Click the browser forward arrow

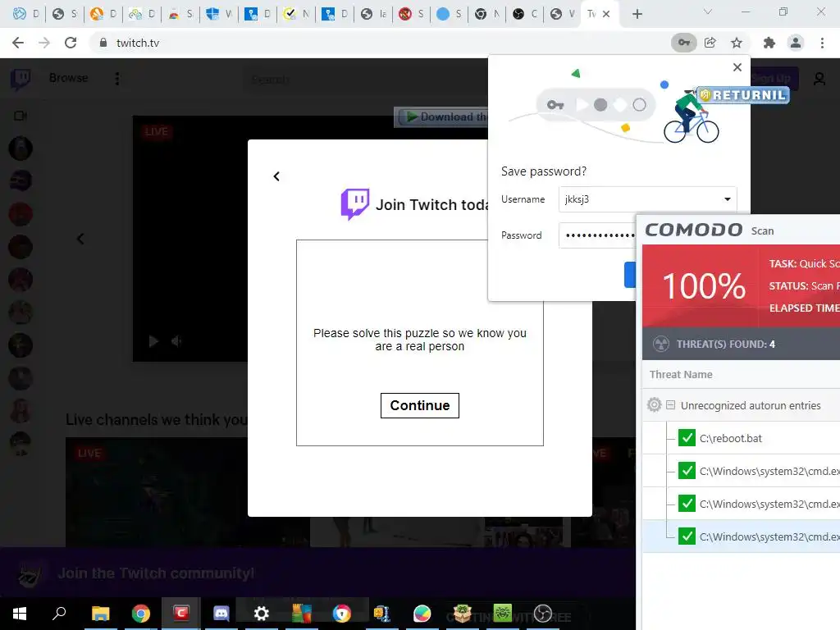(44, 43)
